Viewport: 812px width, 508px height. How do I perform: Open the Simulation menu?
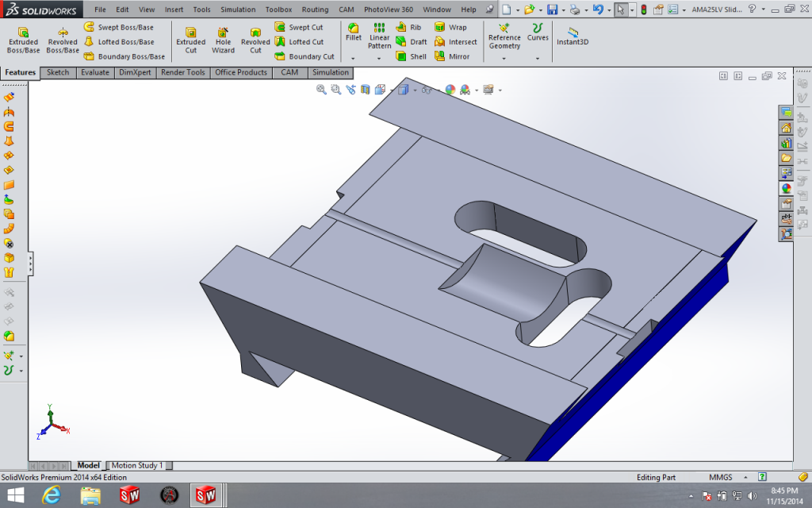point(238,10)
